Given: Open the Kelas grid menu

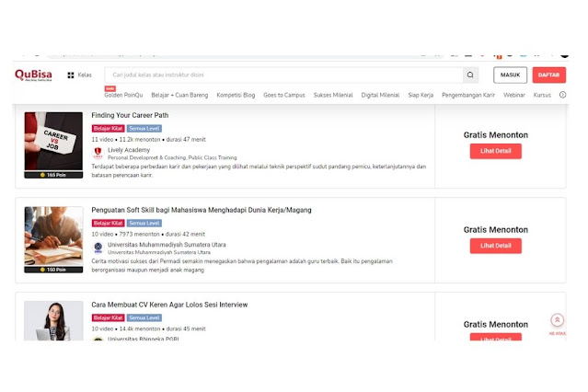Looking at the screenshot, I should coord(79,75).
